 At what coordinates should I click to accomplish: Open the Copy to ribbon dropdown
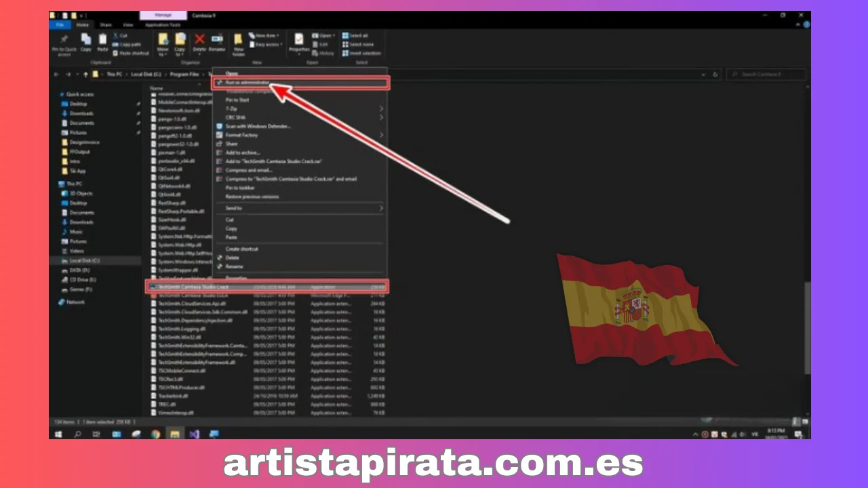tap(180, 45)
